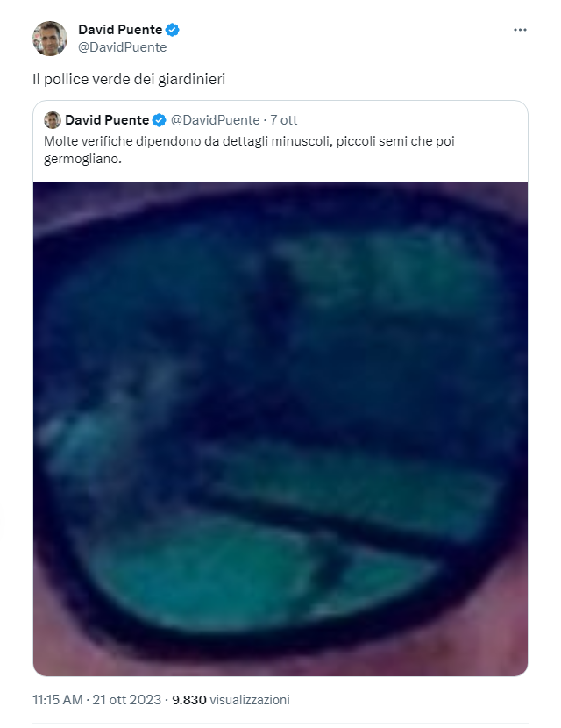Click the text "Il pollice verde dei giardinieri"

tap(124, 79)
